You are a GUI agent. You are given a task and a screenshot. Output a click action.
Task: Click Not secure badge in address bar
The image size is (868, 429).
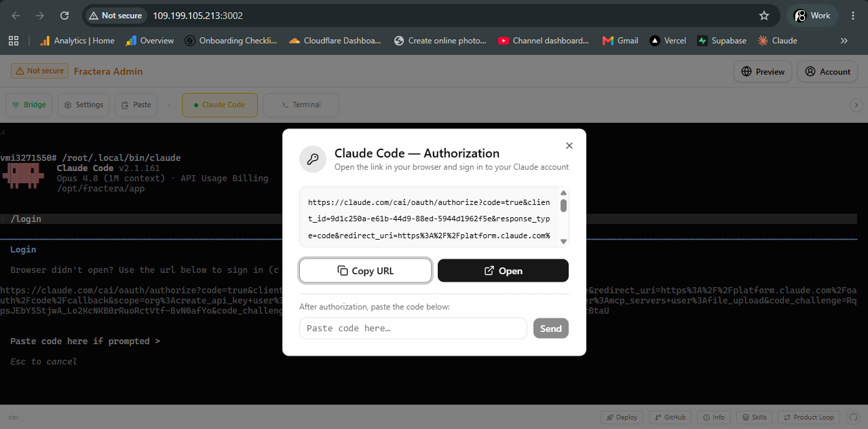coord(115,15)
